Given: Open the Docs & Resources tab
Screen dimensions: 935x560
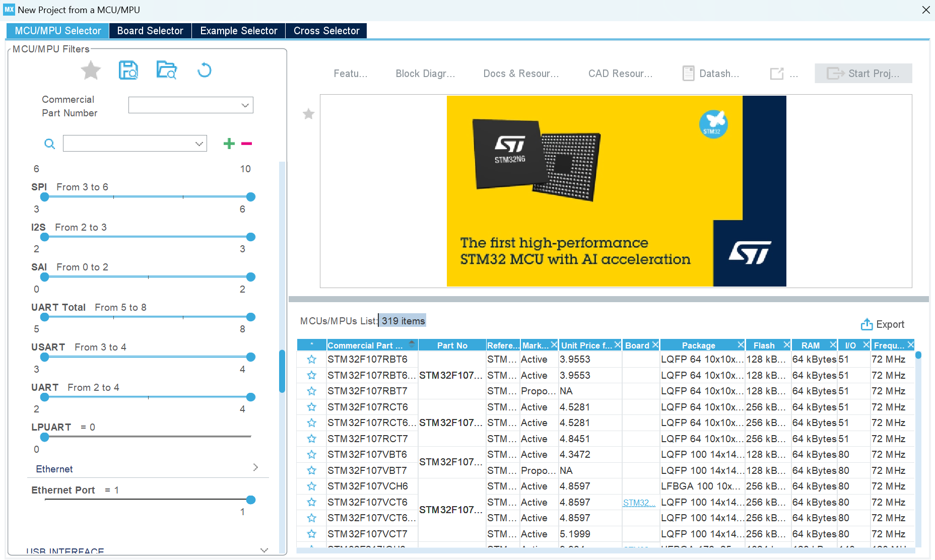Looking at the screenshot, I should point(521,73).
